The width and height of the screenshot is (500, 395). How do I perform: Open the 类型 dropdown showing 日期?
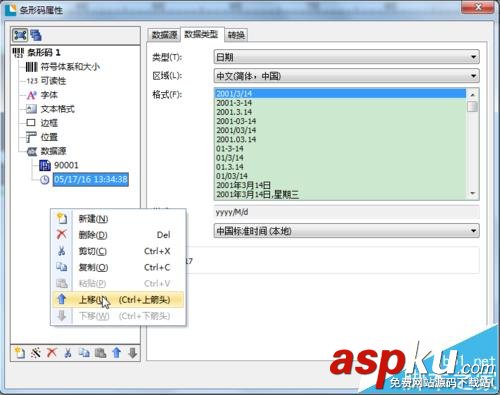tap(346, 57)
